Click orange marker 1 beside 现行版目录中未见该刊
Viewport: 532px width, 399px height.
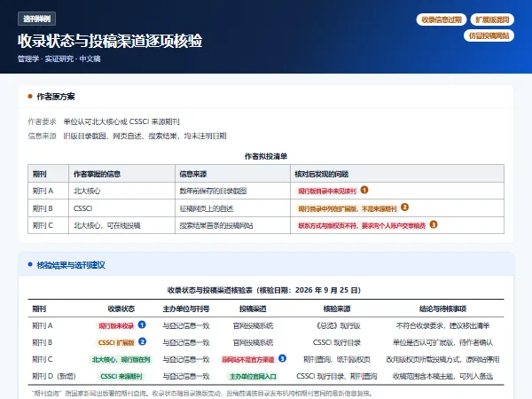[364, 190]
